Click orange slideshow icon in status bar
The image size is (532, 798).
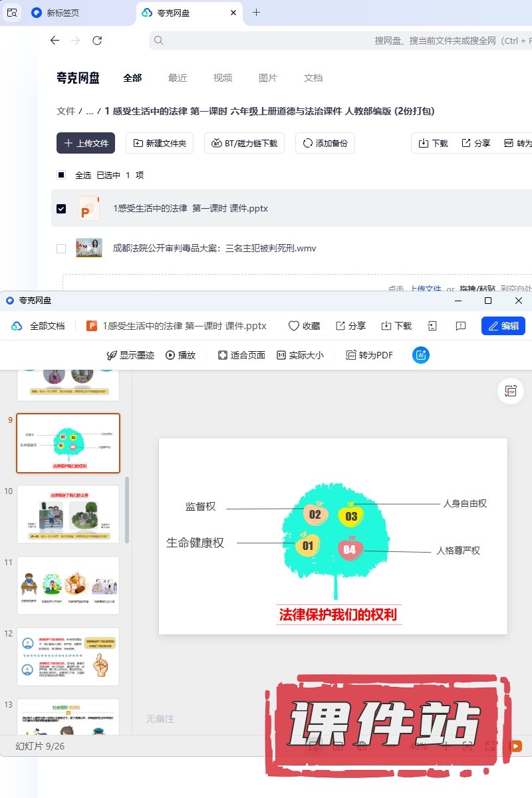tap(515, 746)
